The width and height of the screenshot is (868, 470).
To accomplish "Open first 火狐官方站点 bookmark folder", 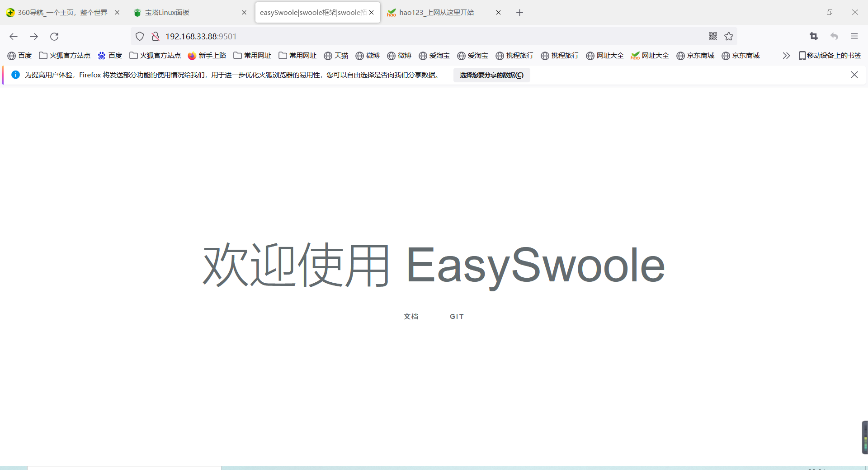I will pos(65,56).
